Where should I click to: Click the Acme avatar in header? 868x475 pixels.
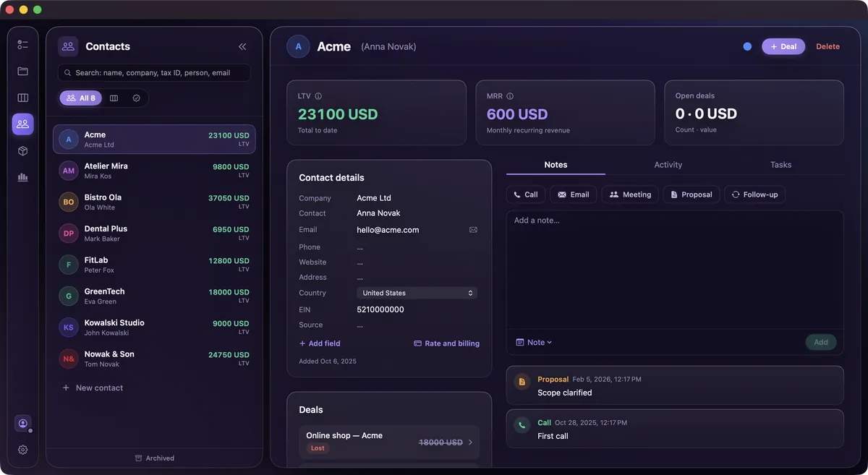(x=299, y=46)
